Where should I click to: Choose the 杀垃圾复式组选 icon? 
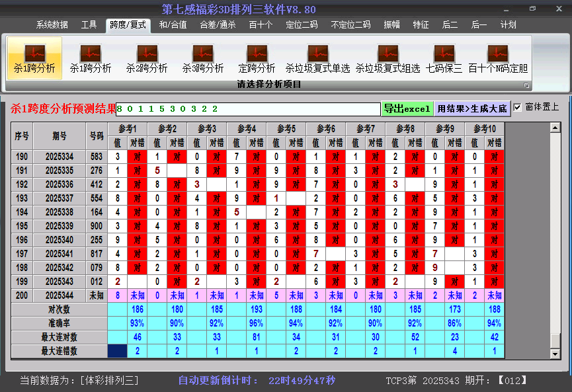coord(388,58)
